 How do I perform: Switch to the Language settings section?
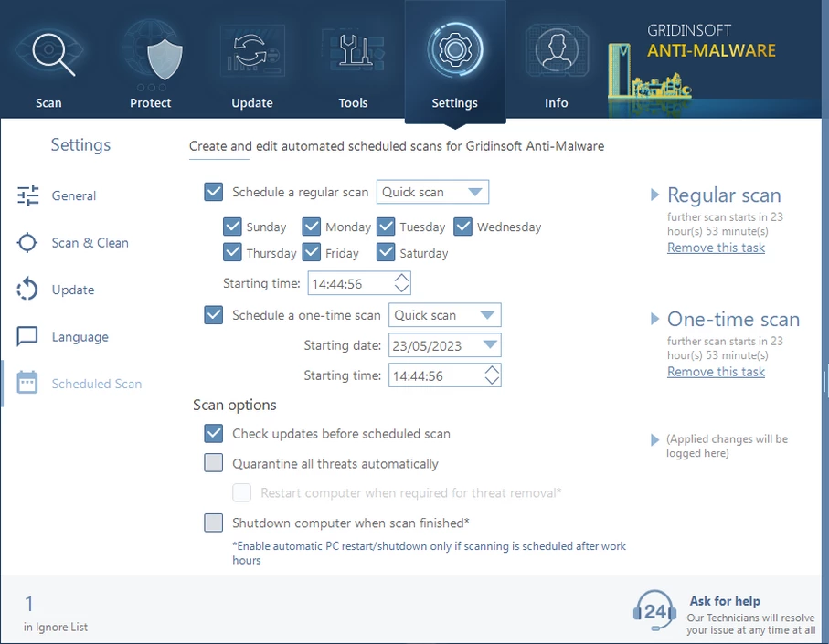pos(80,337)
